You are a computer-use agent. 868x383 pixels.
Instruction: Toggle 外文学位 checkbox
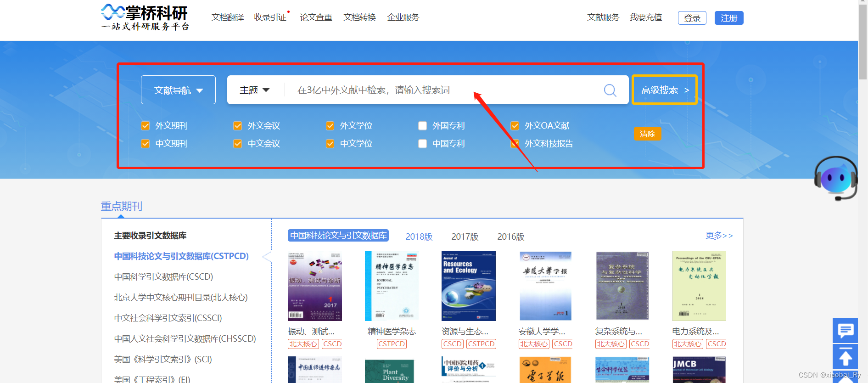point(330,126)
